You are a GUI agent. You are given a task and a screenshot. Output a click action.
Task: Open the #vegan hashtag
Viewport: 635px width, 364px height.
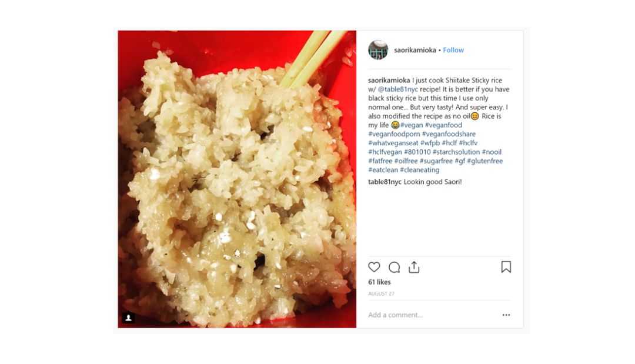[x=412, y=125]
